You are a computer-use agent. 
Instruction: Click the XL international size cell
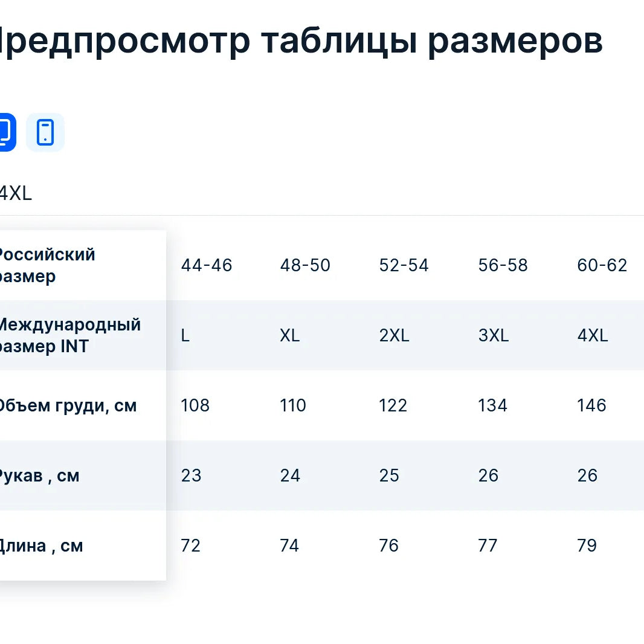tap(290, 335)
